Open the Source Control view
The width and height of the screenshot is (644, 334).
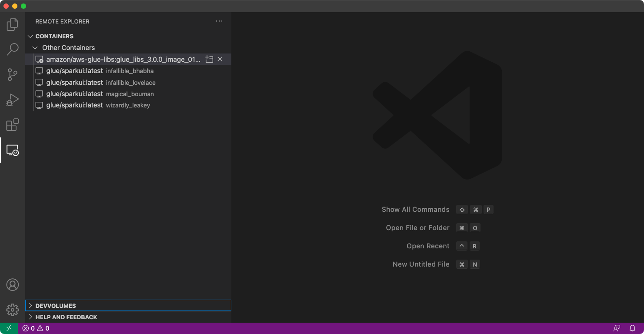(13, 74)
